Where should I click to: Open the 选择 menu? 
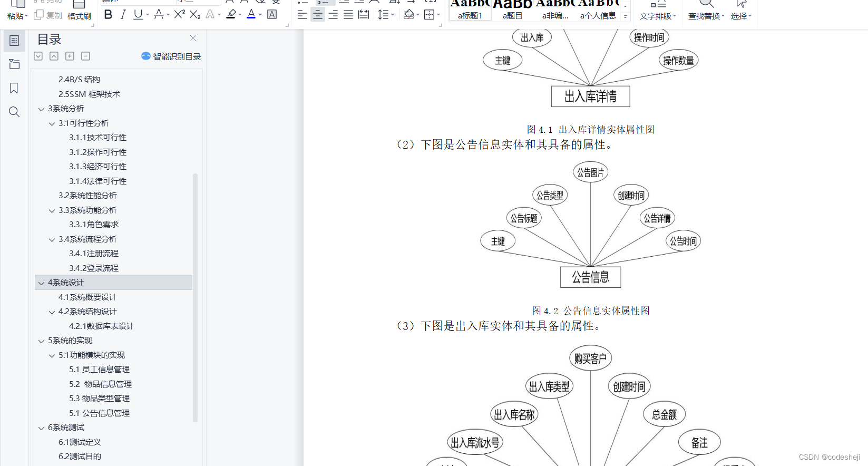[741, 16]
